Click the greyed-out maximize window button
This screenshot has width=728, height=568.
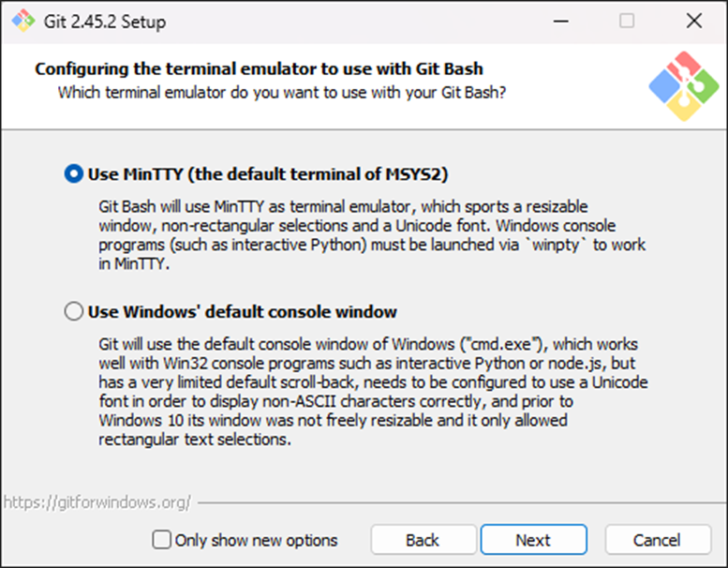click(x=627, y=21)
